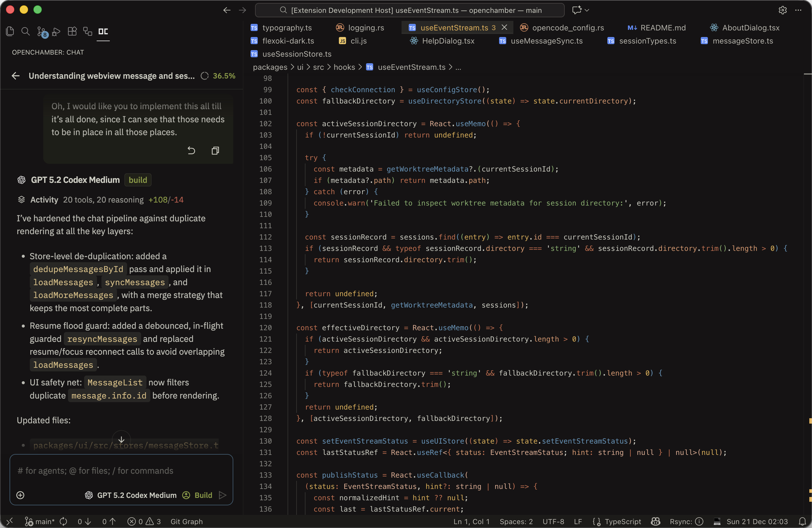Expand the chat options chevron in title bar
This screenshot has width=812, height=528.
pyautogui.click(x=587, y=10)
